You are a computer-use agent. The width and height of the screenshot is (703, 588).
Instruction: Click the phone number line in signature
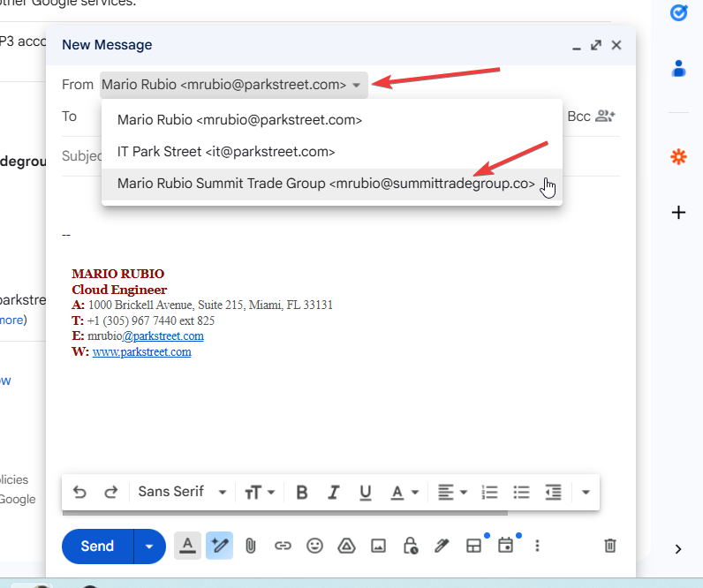pyautogui.click(x=143, y=320)
